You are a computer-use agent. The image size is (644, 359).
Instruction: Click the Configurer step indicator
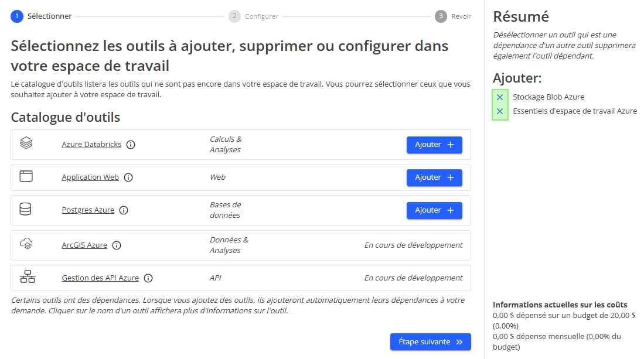pos(234,16)
